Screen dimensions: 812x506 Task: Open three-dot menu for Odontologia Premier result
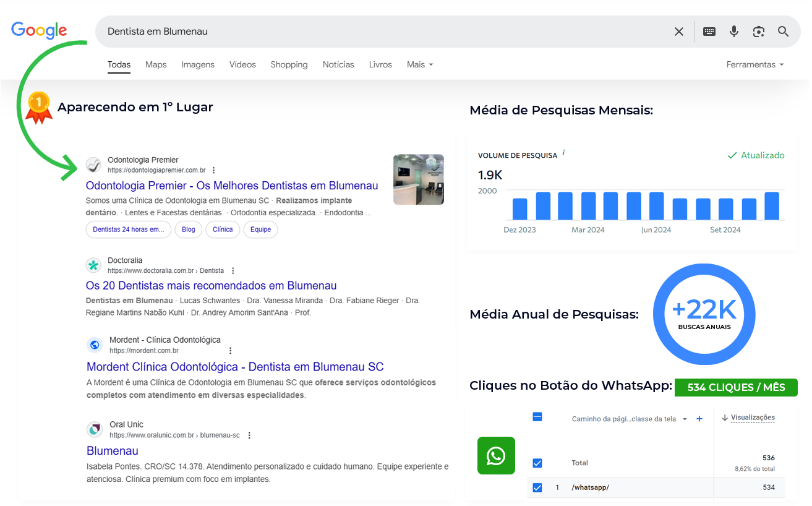tap(214, 170)
